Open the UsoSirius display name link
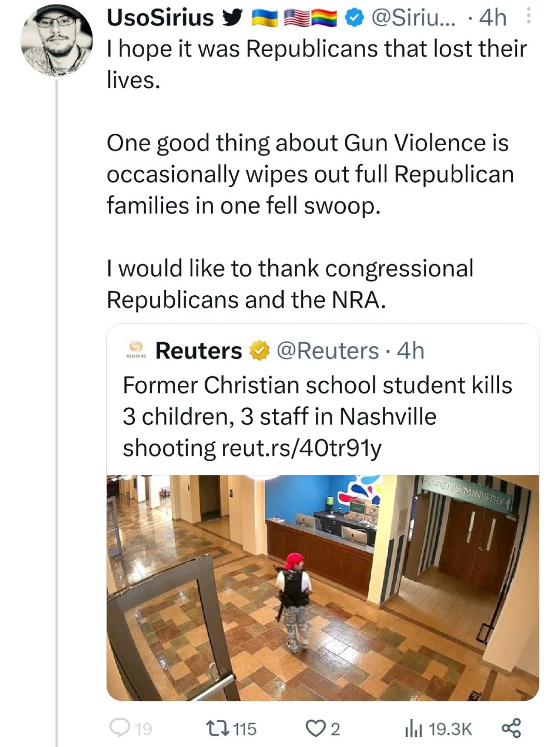560x747 pixels. click(x=160, y=18)
